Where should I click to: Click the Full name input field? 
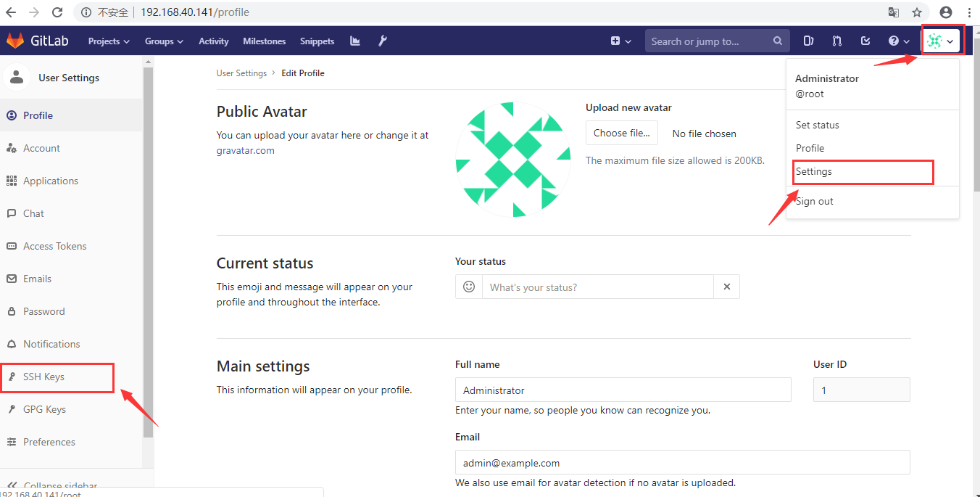pos(623,390)
